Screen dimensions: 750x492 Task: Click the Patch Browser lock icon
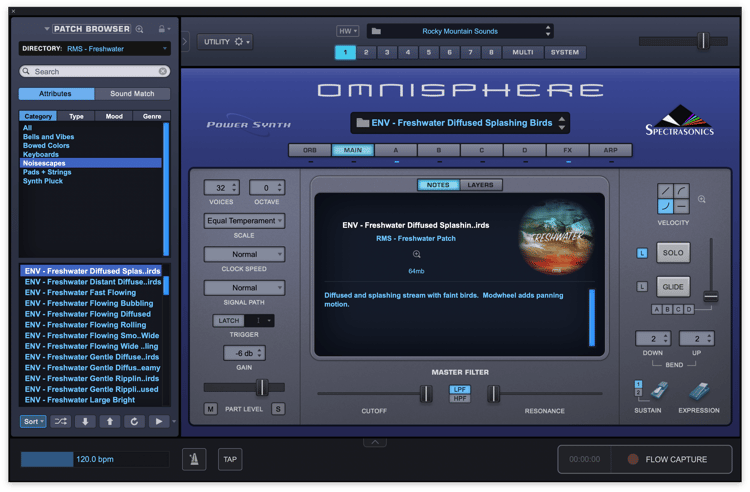tap(162, 29)
